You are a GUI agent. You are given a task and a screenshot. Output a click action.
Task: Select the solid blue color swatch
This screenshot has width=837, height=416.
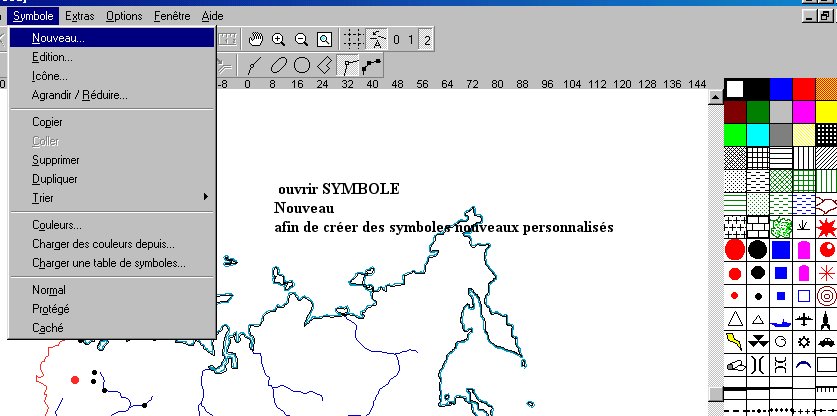coord(780,89)
